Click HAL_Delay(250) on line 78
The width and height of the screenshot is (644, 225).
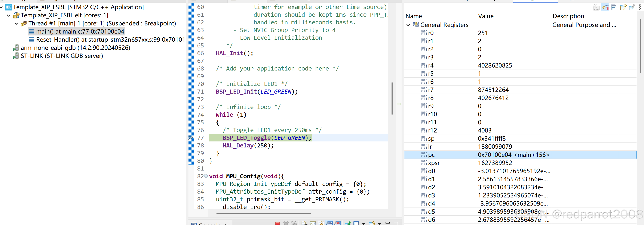[x=248, y=146]
